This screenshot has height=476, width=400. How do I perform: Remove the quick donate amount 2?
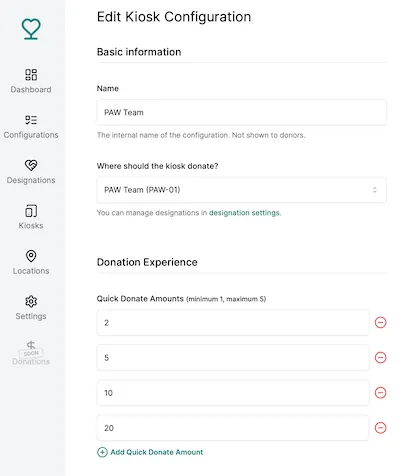coord(380,322)
